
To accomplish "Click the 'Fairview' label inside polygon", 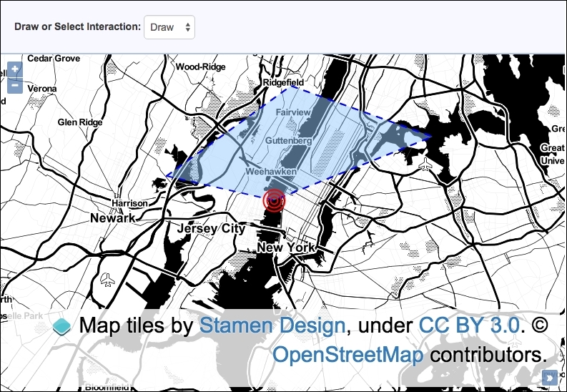I will tap(293, 112).
